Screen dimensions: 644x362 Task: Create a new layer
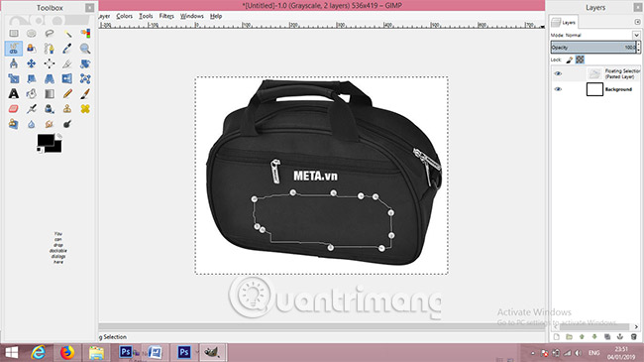tap(556, 337)
